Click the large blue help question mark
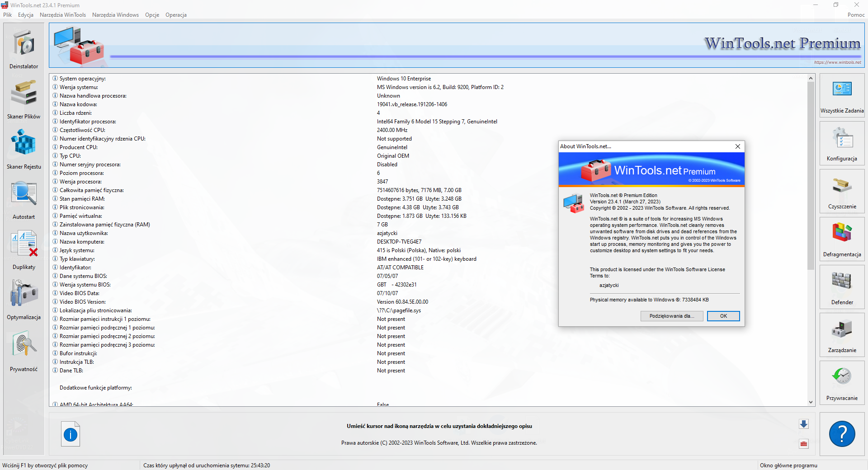The width and height of the screenshot is (868, 470). point(842,434)
